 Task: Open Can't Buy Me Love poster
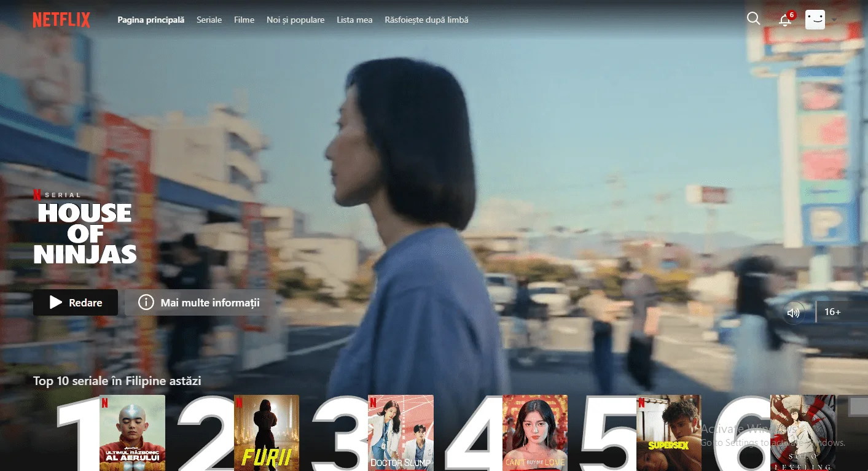click(534, 433)
